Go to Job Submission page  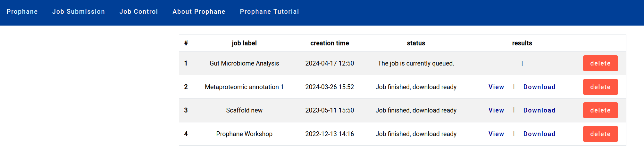coord(79,12)
